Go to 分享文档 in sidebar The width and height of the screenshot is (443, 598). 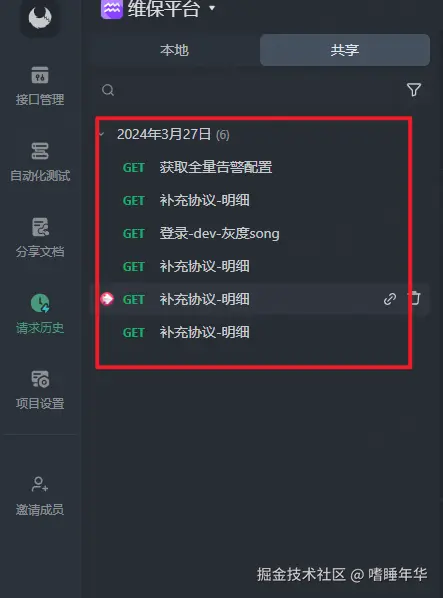[x=40, y=227]
